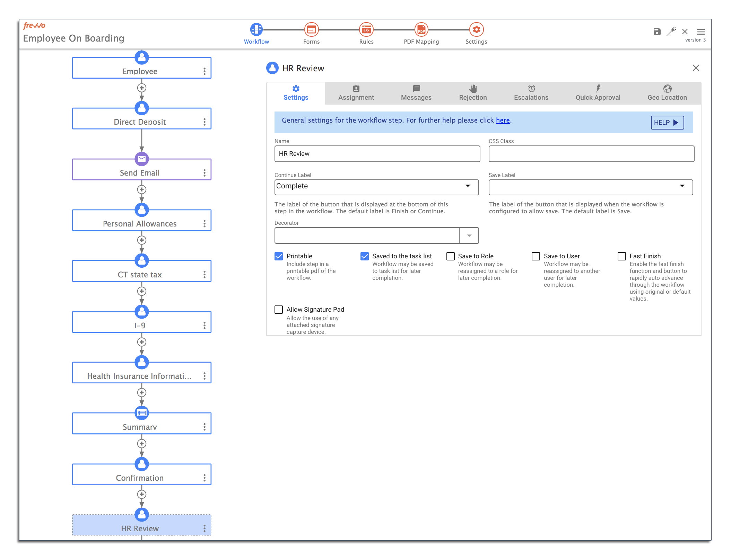Open the Forms step icon
The height and width of the screenshot is (560, 731).
coord(311,30)
